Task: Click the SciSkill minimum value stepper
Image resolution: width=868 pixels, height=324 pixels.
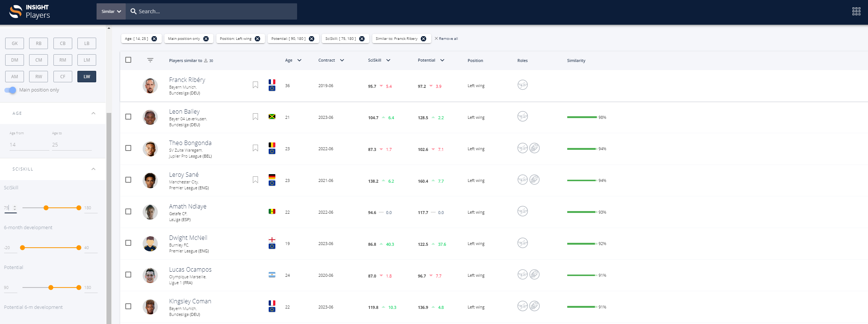Action: [15, 208]
